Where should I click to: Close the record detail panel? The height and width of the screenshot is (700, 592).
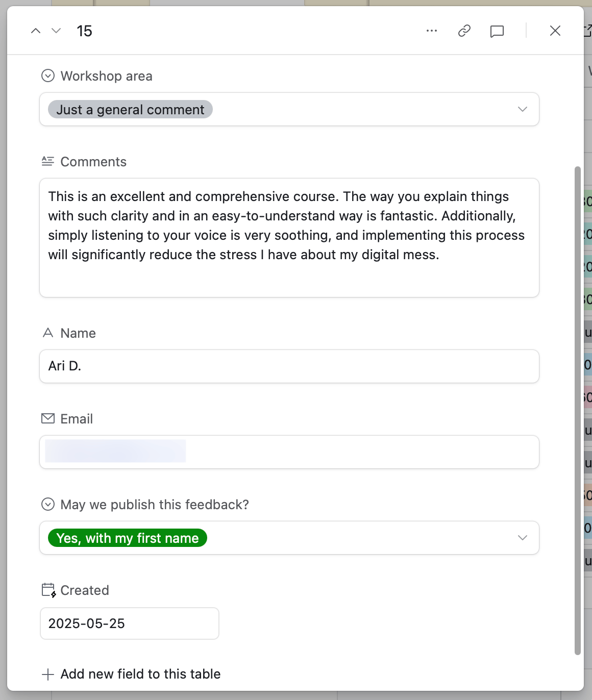[555, 31]
